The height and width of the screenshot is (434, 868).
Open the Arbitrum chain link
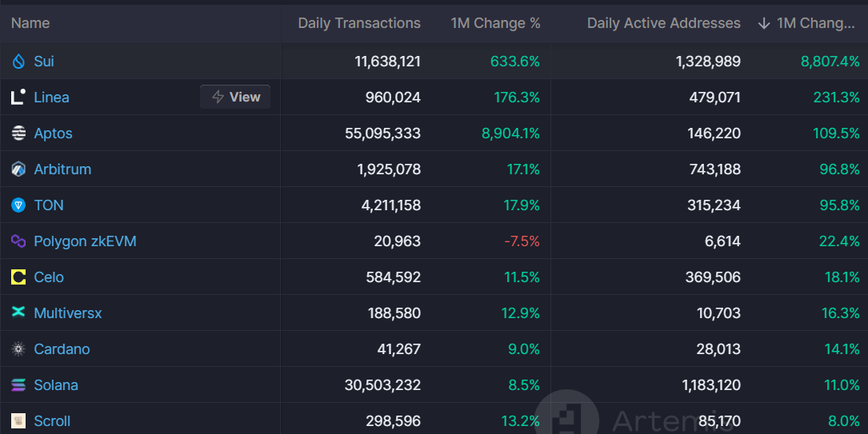click(x=62, y=169)
